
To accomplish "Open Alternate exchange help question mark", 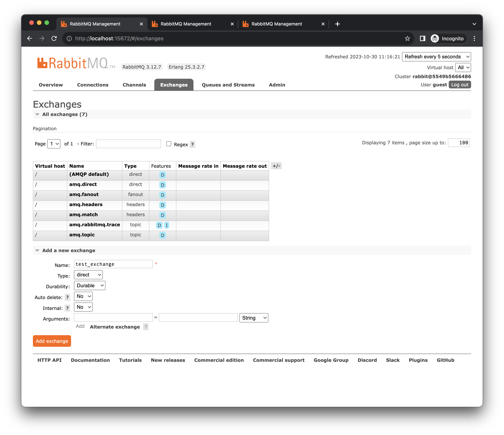I will point(146,327).
